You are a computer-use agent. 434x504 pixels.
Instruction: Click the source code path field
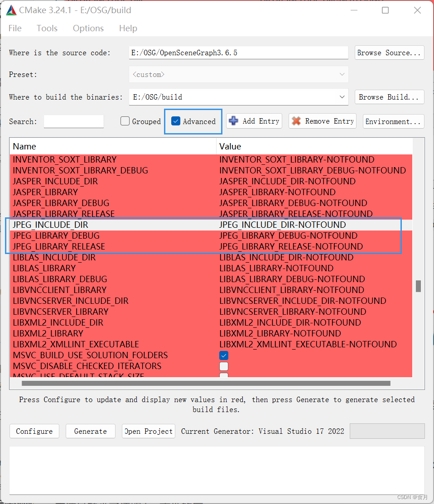click(x=239, y=53)
